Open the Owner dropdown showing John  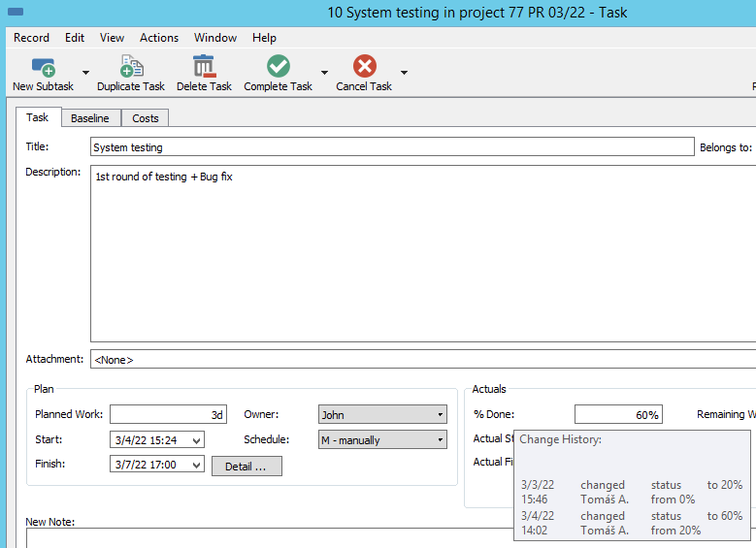[382, 415]
